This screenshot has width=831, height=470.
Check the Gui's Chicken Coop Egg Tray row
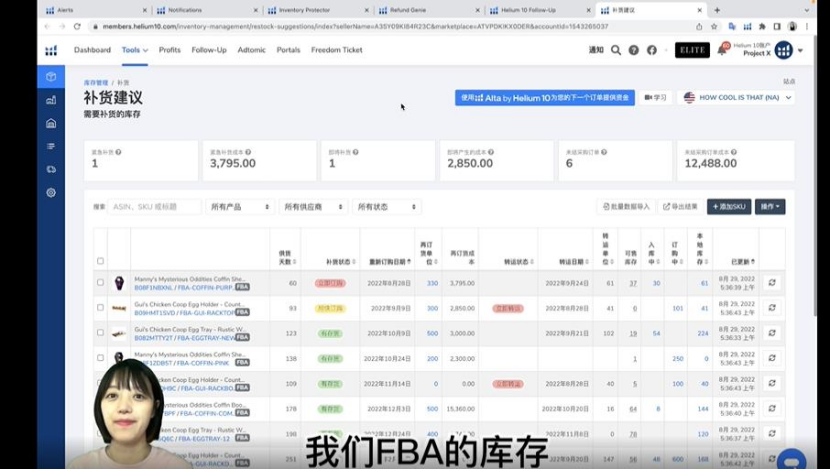(100, 333)
